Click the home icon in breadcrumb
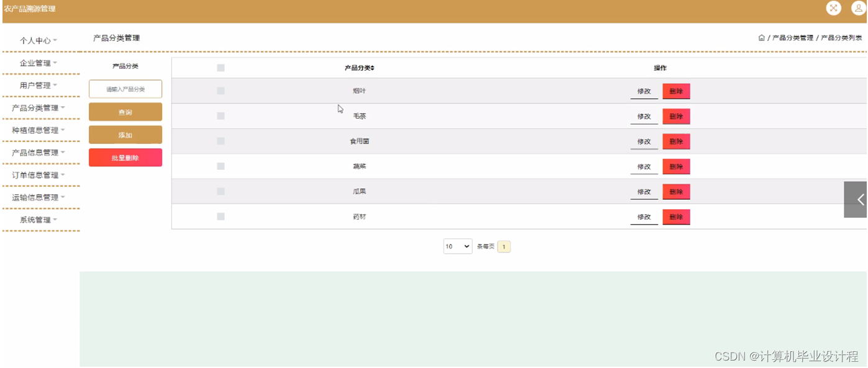This screenshot has width=868, height=368. point(761,38)
